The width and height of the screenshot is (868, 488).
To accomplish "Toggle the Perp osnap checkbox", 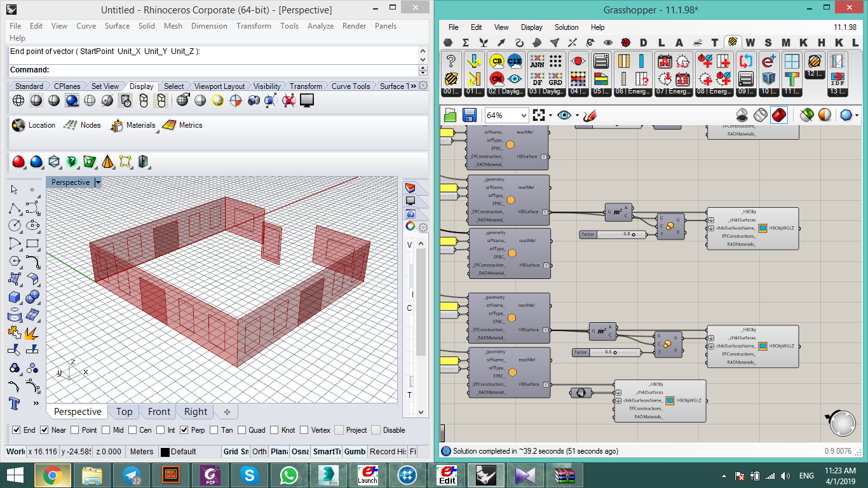I will click(x=184, y=430).
